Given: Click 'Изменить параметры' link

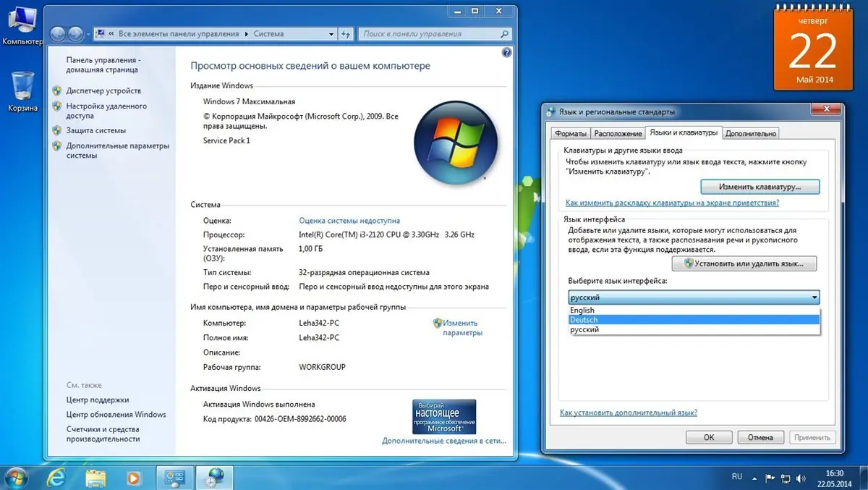Looking at the screenshot, I should 462,328.
